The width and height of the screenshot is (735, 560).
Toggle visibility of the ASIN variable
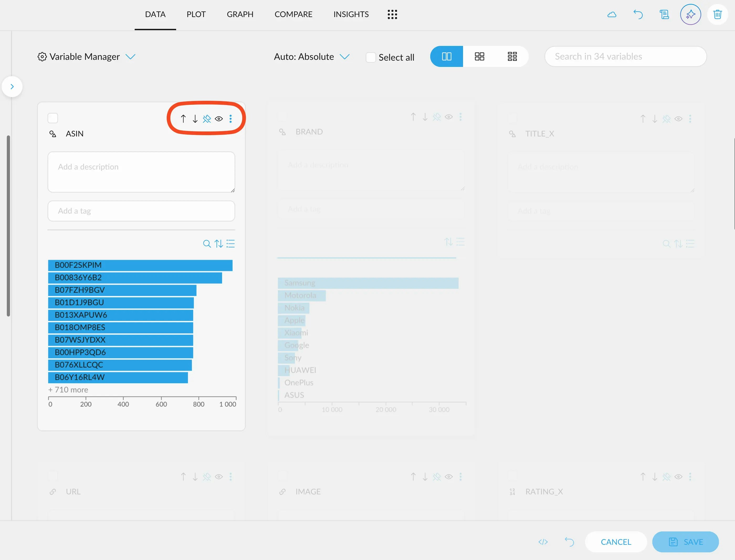219,118
